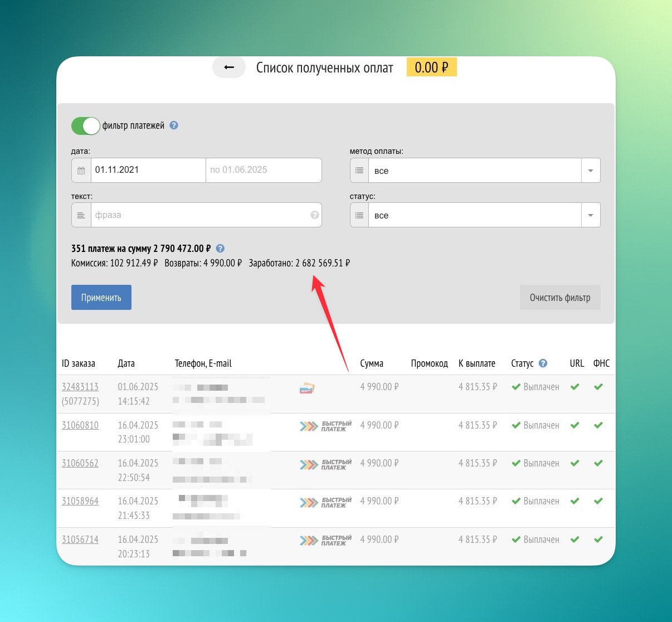The width and height of the screenshot is (672, 622).
Task: Click help icon inside the фраза field
Action: pos(315,215)
